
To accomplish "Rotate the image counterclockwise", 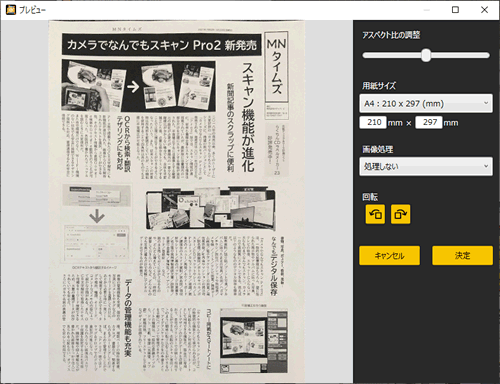I will click(x=375, y=214).
